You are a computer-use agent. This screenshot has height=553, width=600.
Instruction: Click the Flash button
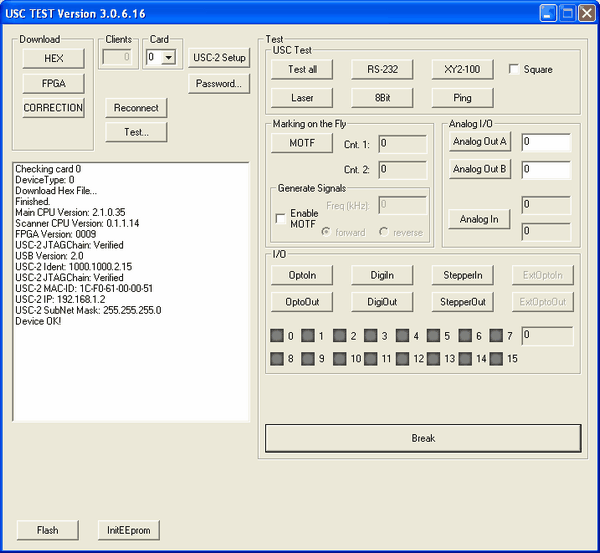pyautogui.click(x=47, y=530)
